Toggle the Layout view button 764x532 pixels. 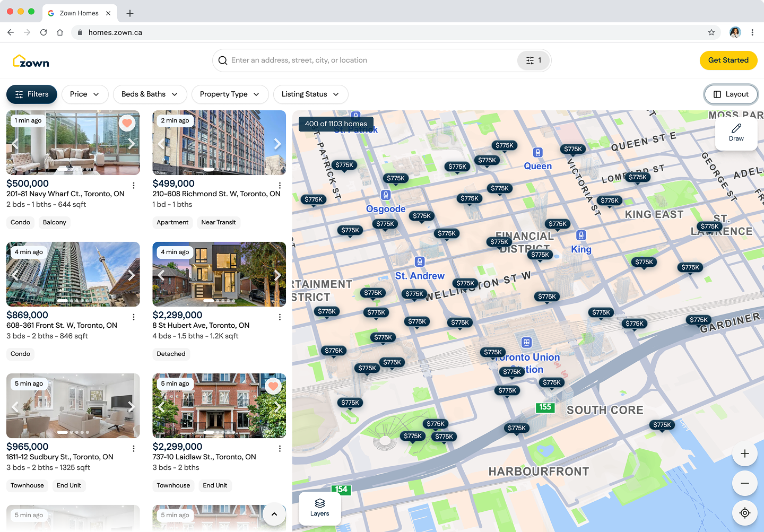pos(731,94)
